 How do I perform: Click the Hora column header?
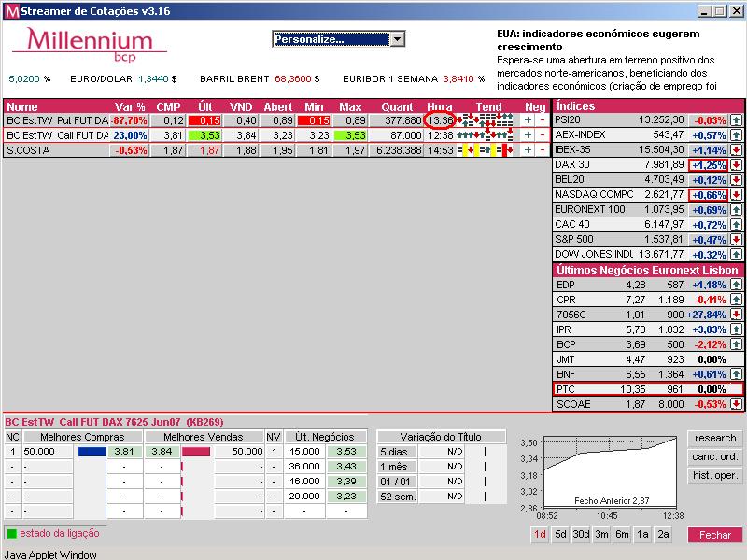(x=439, y=106)
